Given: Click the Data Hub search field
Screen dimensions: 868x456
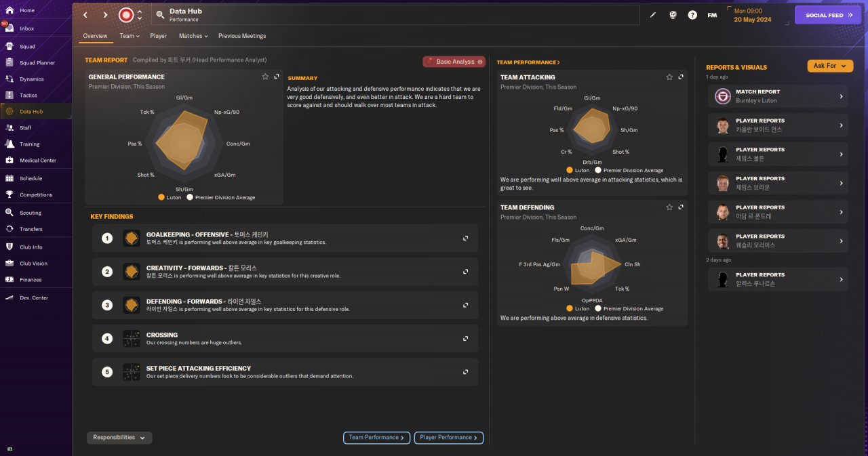Looking at the screenshot, I should click(x=395, y=15).
